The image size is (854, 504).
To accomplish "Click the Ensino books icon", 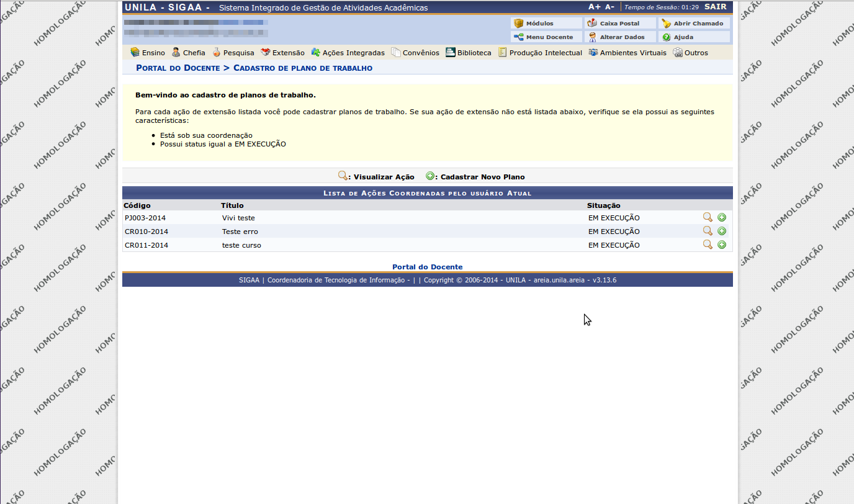I will tap(135, 52).
